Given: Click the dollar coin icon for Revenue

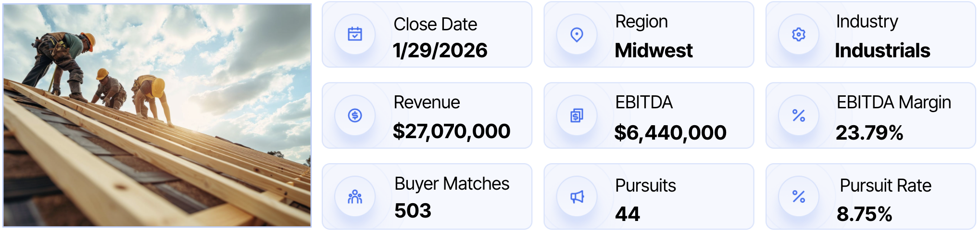Looking at the screenshot, I should [x=355, y=116].
